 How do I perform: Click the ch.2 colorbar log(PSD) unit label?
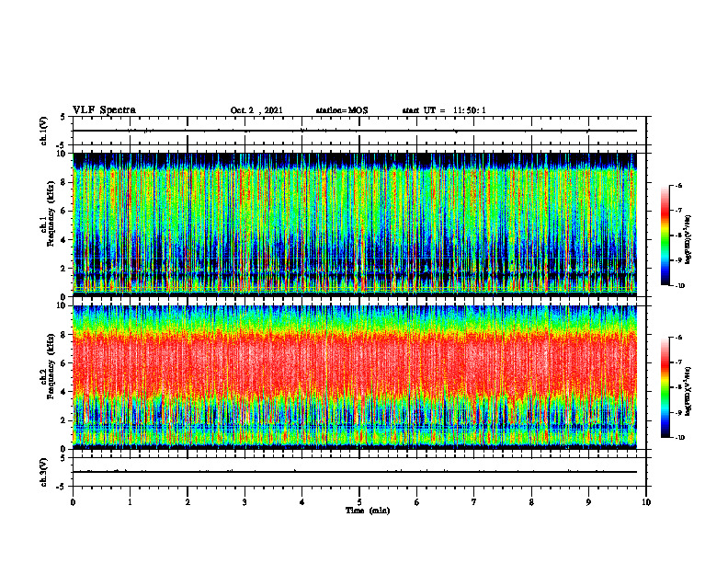click(x=688, y=391)
